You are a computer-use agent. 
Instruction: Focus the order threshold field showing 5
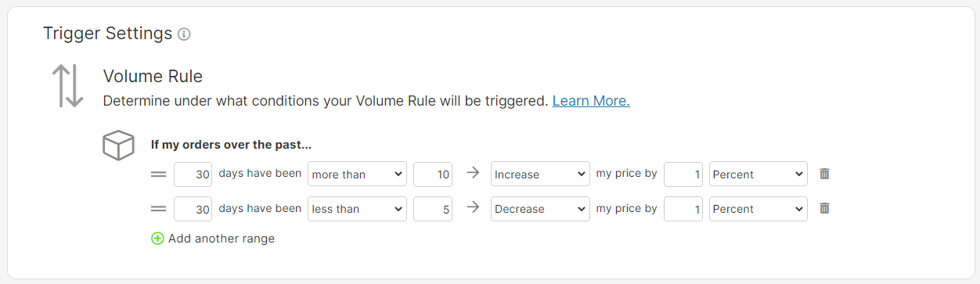coord(433,209)
